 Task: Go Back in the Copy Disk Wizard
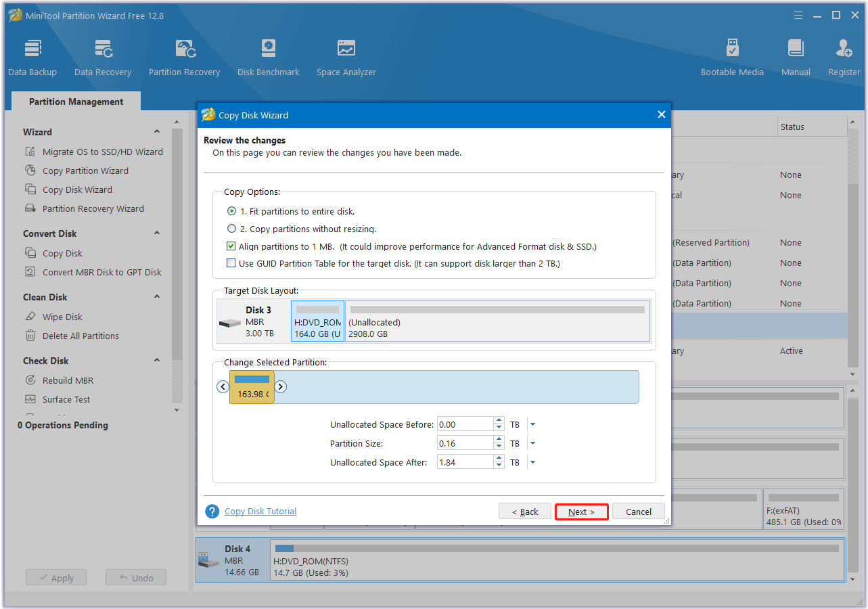point(524,512)
